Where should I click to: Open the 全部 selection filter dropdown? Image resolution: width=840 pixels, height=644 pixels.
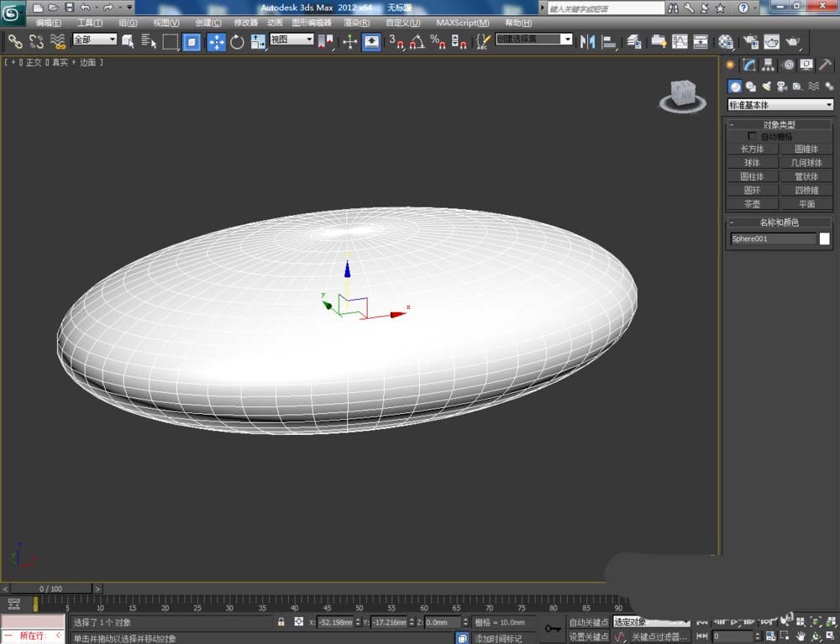click(94, 39)
